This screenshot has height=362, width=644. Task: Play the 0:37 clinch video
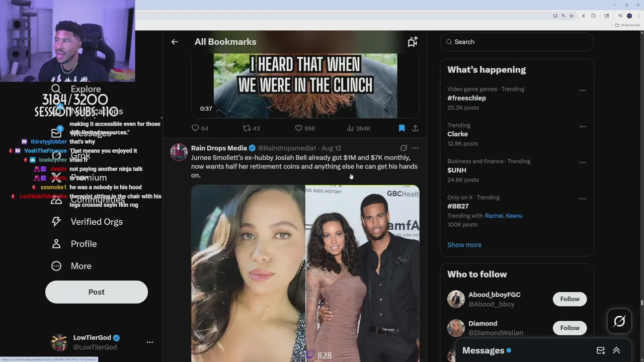(x=305, y=85)
